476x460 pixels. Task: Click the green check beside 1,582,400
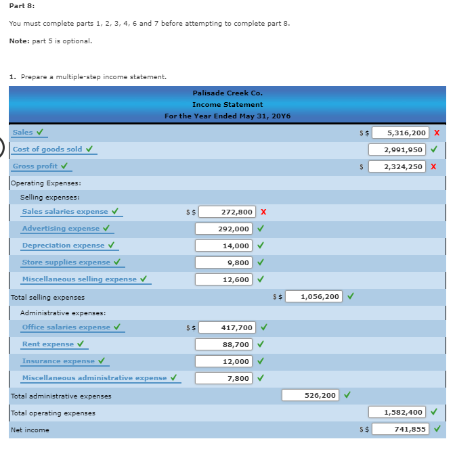434,412
